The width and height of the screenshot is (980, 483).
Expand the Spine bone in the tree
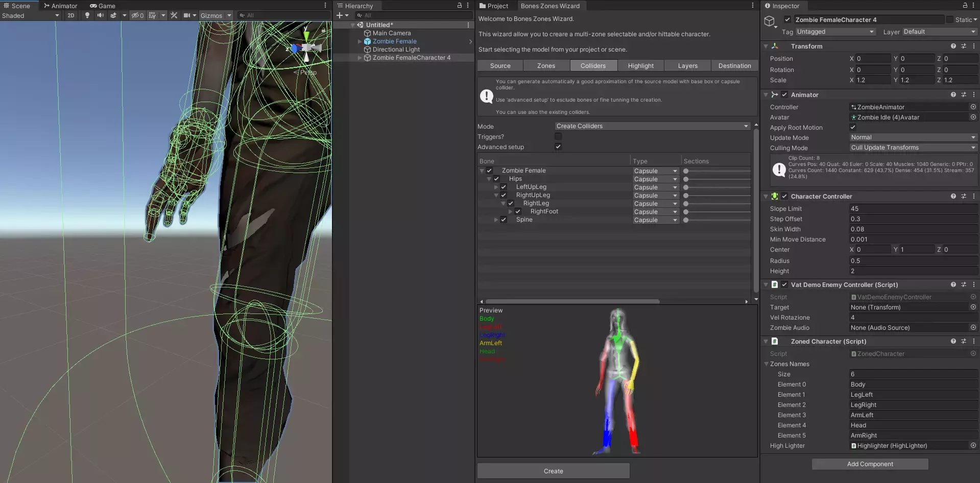pyautogui.click(x=496, y=220)
